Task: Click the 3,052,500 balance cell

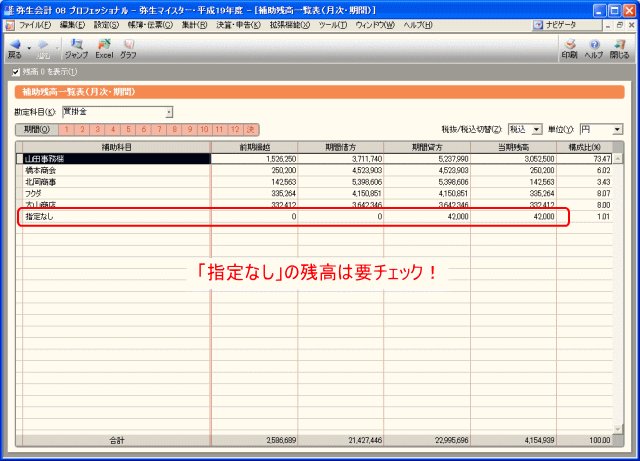Action: pyautogui.click(x=513, y=159)
